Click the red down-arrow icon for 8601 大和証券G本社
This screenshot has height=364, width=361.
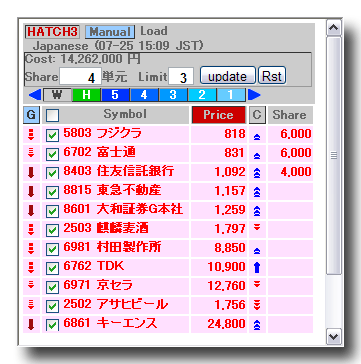[31, 210]
